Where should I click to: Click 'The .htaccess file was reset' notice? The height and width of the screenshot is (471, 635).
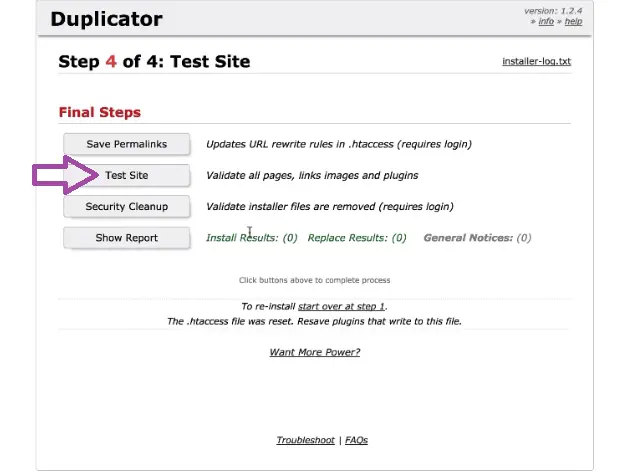tap(314, 322)
